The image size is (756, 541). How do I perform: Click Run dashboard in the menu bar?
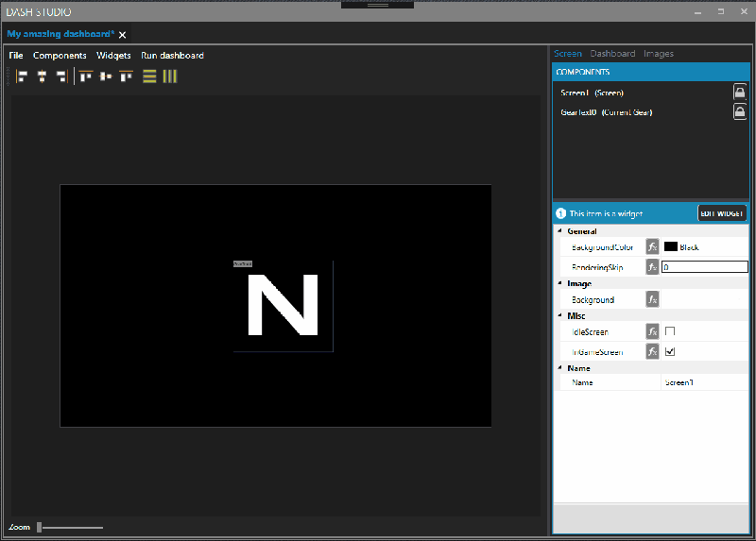click(172, 56)
